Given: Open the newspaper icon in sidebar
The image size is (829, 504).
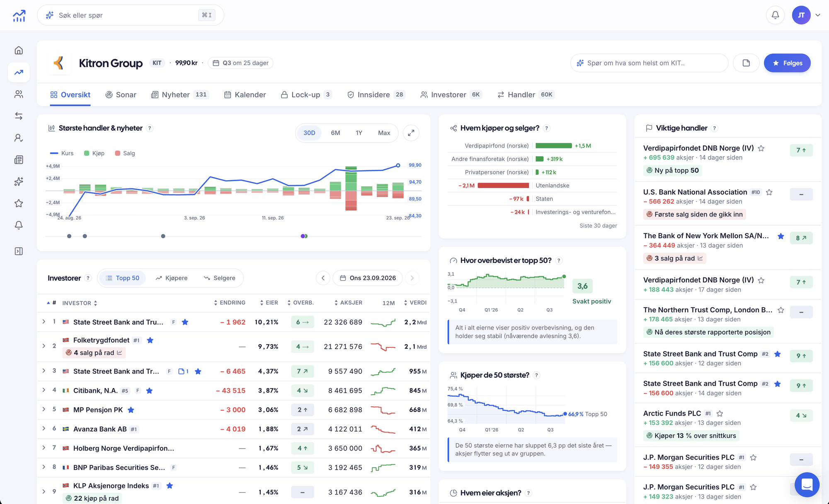Looking at the screenshot, I should click(x=19, y=160).
